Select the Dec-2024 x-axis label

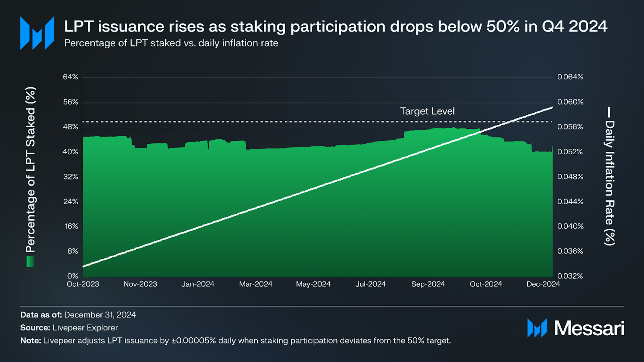click(543, 284)
